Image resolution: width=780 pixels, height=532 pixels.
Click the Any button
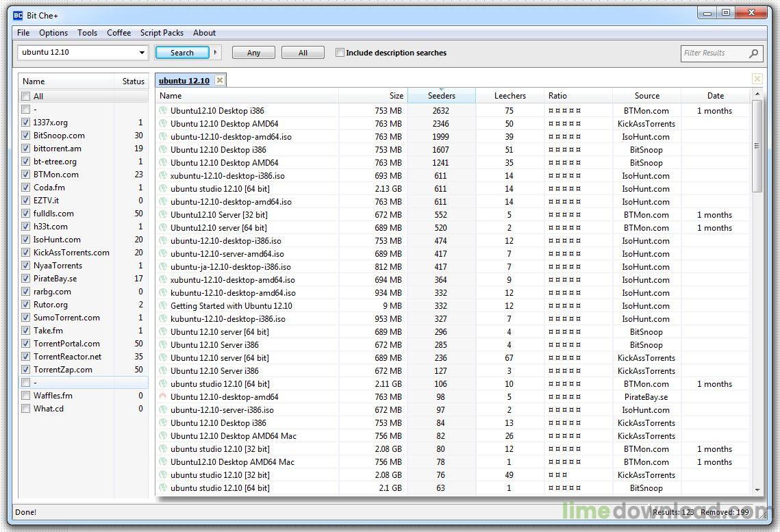(253, 53)
